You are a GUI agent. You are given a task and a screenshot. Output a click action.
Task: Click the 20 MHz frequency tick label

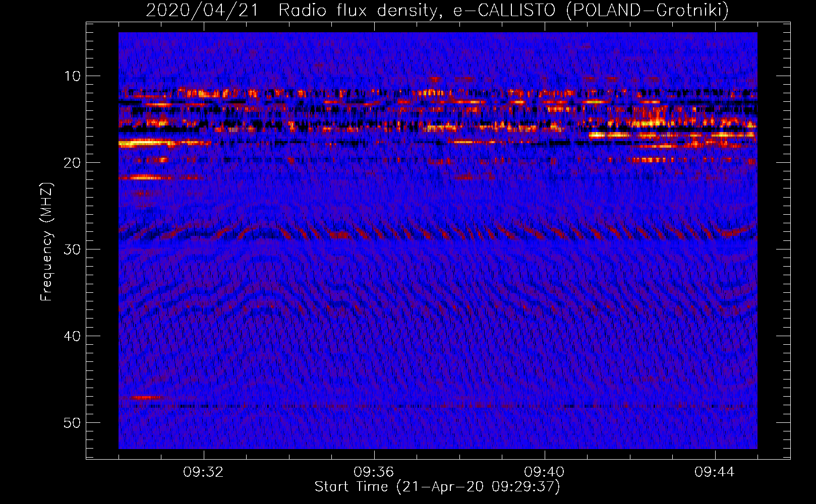pyautogui.click(x=72, y=163)
